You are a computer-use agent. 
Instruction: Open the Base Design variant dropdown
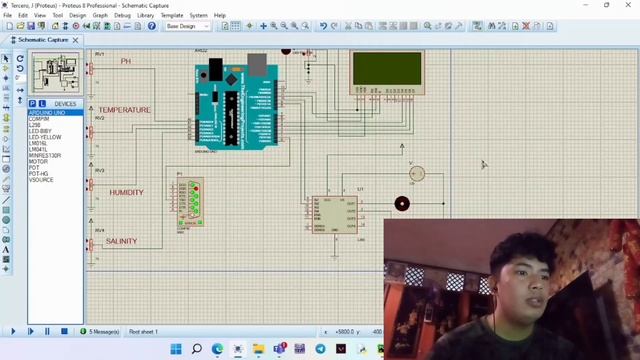point(188,26)
